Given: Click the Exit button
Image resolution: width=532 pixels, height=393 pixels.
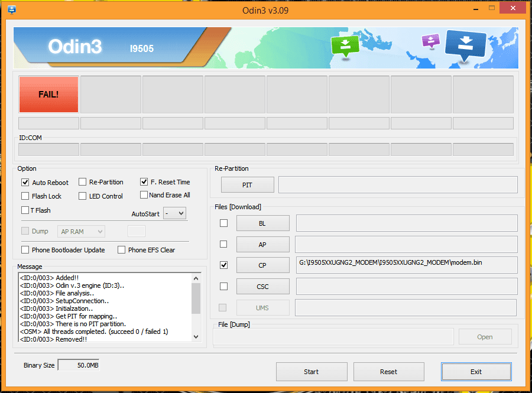Looking at the screenshot, I should point(476,372).
